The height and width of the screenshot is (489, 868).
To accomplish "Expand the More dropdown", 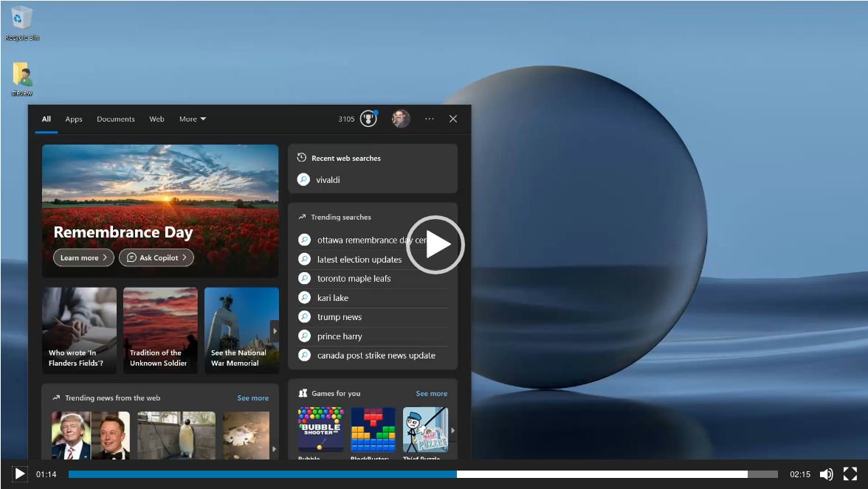I will (192, 119).
